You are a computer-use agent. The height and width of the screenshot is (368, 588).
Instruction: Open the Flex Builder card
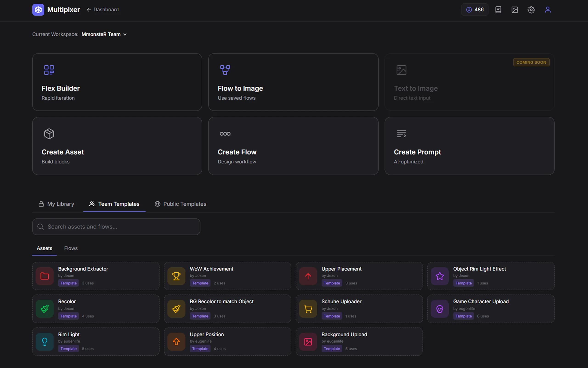coord(117,82)
